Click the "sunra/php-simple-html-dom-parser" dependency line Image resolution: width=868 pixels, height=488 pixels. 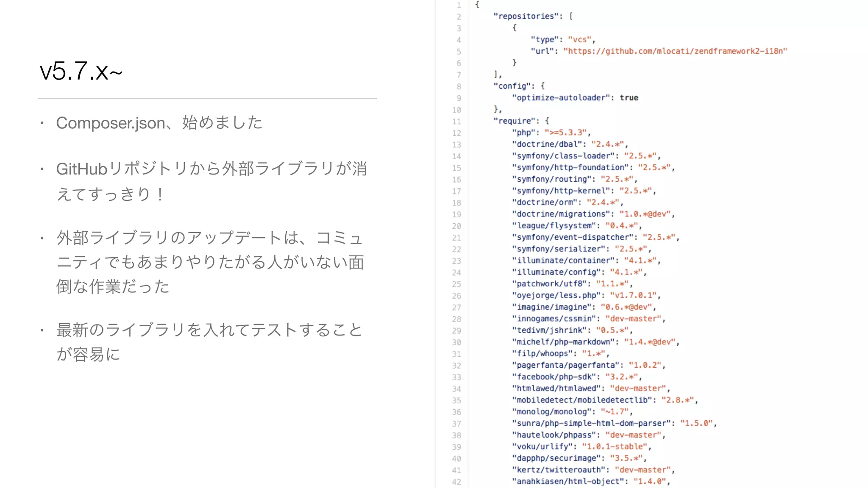pyautogui.click(x=614, y=424)
